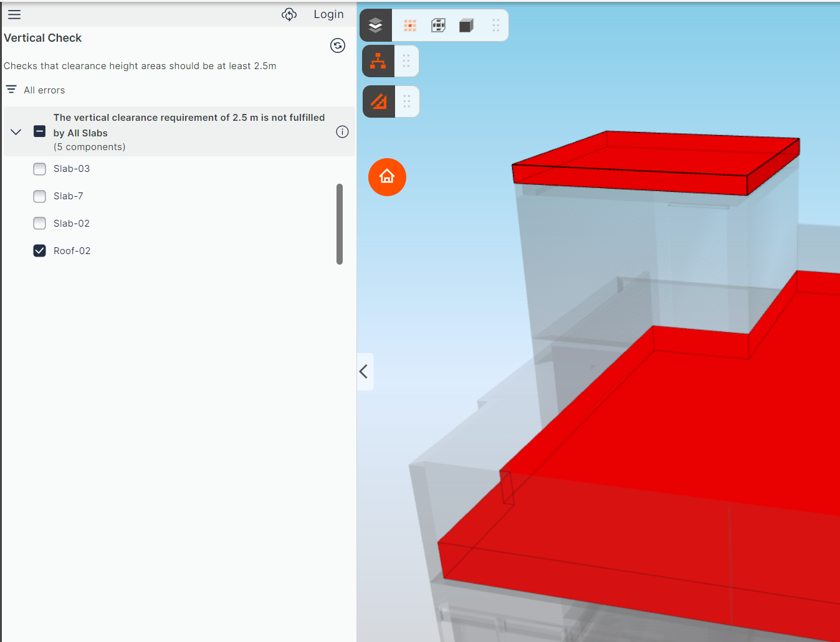The width and height of the screenshot is (840, 642).
Task: Open the All errors filter
Action: pyautogui.click(x=36, y=90)
